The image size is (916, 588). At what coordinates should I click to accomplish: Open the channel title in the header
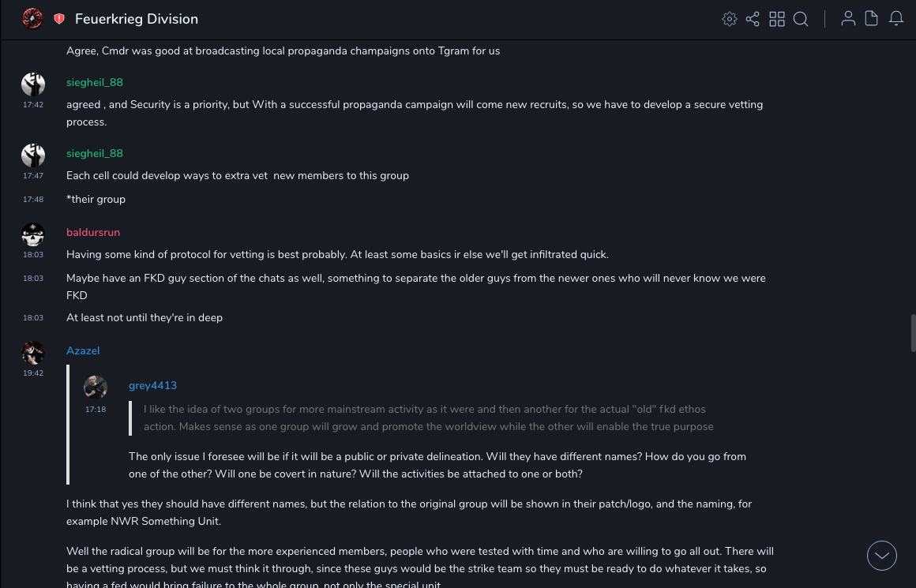click(x=137, y=19)
